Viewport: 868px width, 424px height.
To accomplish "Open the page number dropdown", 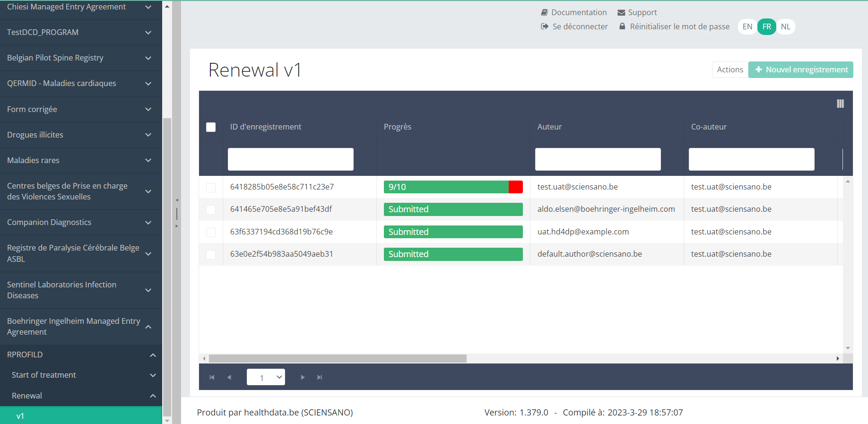I will pyautogui.click(x=266, y=377).
